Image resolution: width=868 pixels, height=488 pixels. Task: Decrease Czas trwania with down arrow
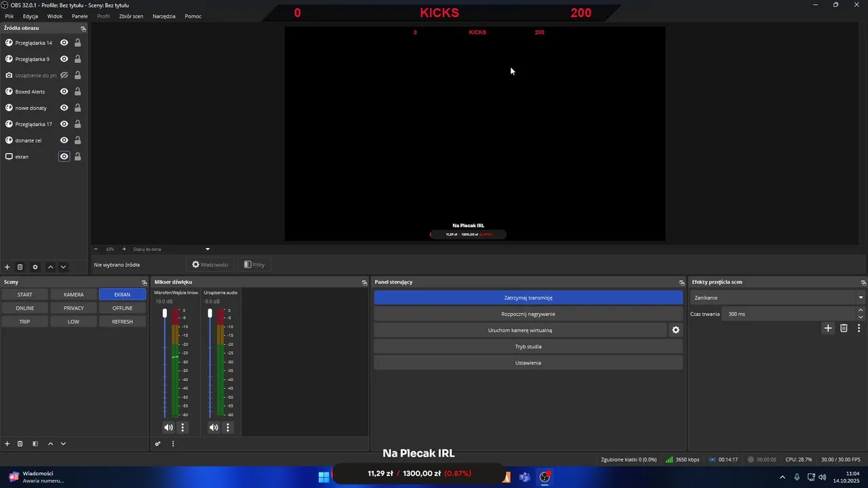click(x=861, y=317)
